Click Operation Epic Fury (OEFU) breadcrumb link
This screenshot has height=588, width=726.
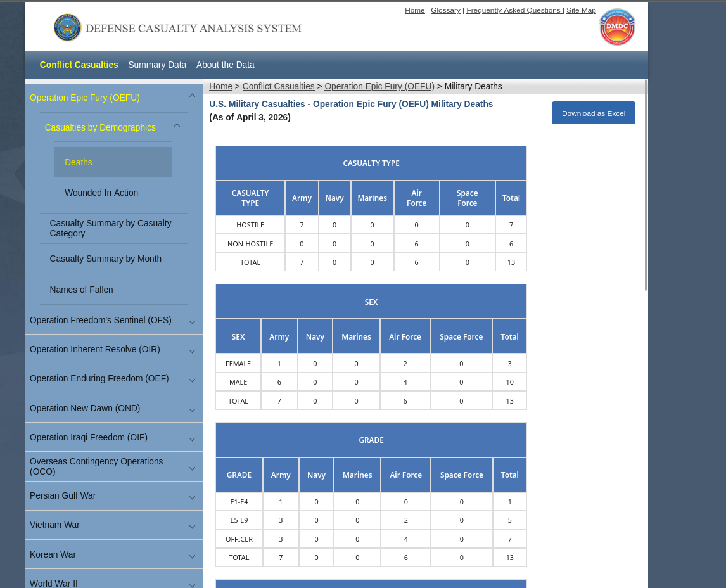pos(379,86)
